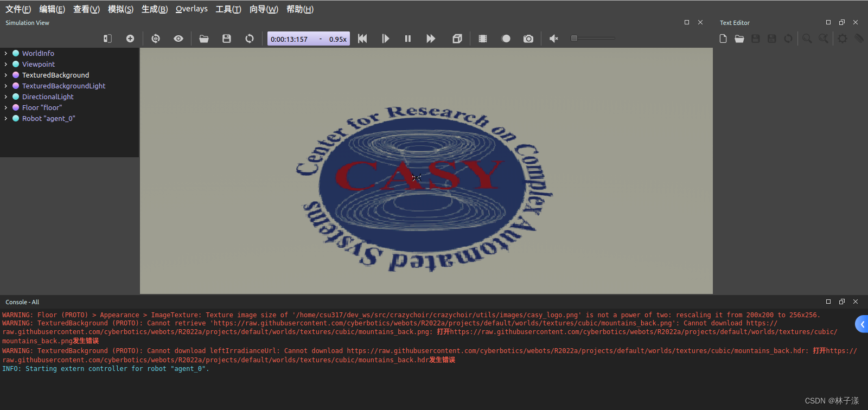Screen dimensions: 868x410
Task: Open a file in Text Editor
Action: [x=739, y=39]
